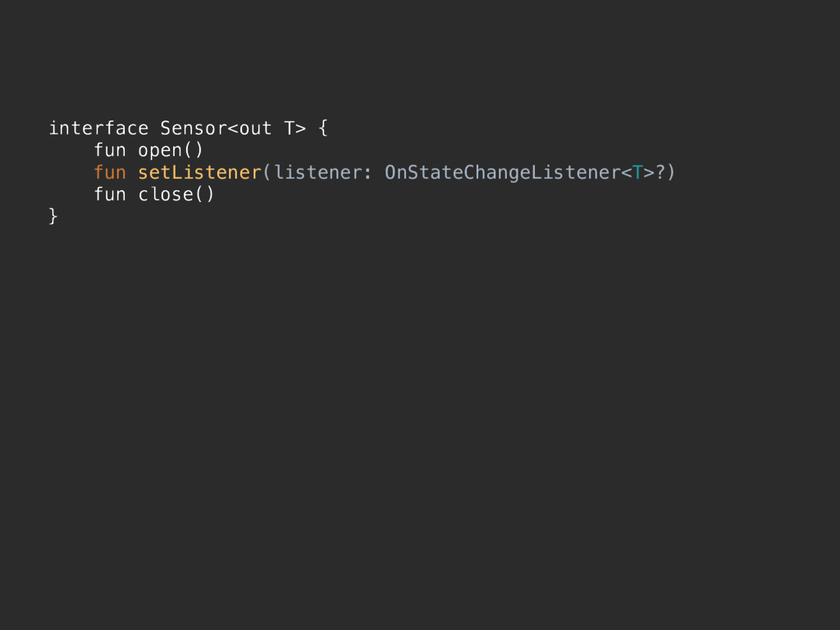
Task: Click the colon after the listener parameter
Action: tap(367, 174)
